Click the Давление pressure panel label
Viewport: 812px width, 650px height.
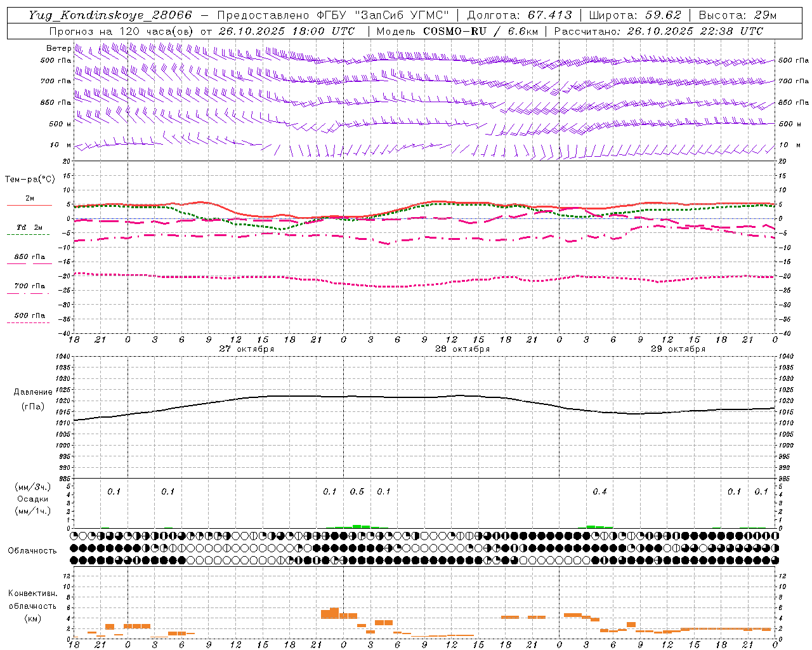click(33, 392)
